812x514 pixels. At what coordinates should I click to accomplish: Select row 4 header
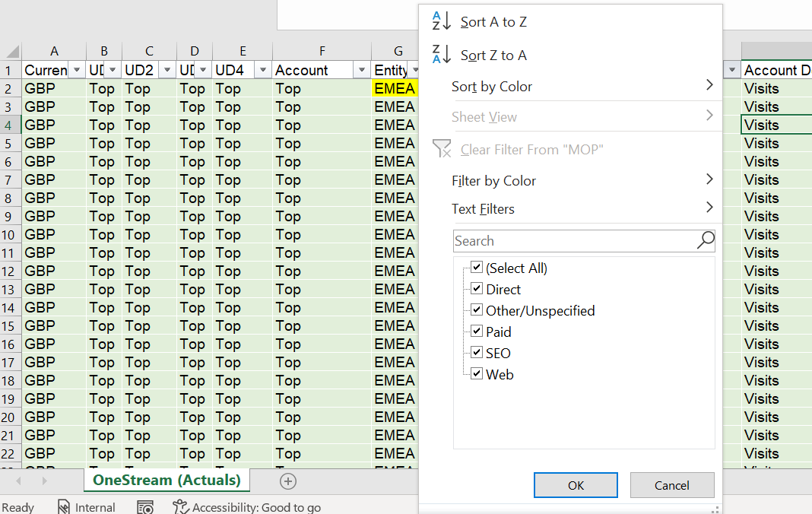[x=11, y=125]
